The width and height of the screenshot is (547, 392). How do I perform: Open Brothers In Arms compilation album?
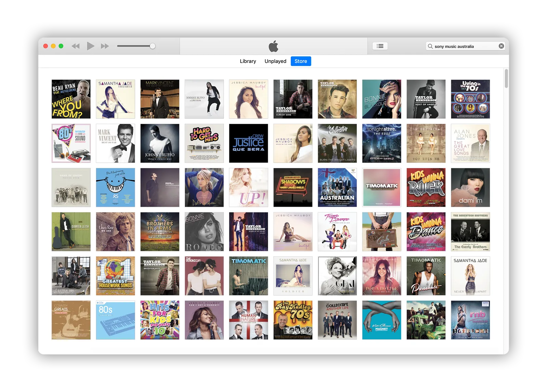coord(160,232)
